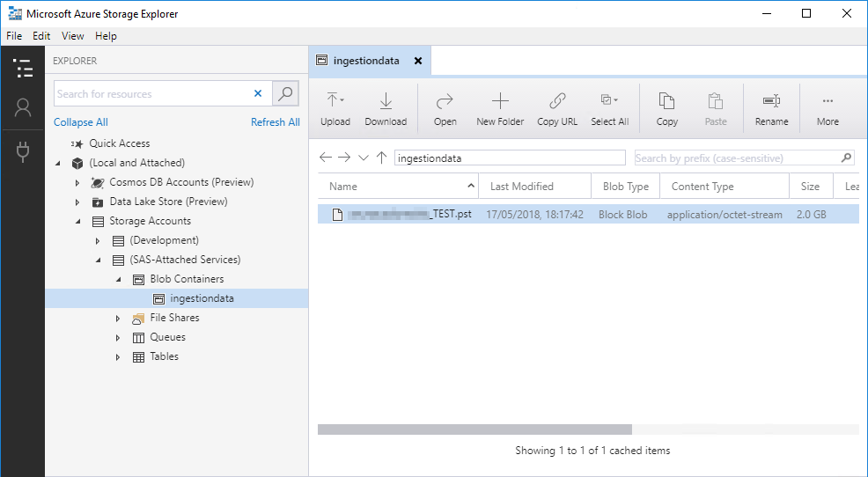
Task: Select the _TEST.pst blob file row
Action: 588,215
